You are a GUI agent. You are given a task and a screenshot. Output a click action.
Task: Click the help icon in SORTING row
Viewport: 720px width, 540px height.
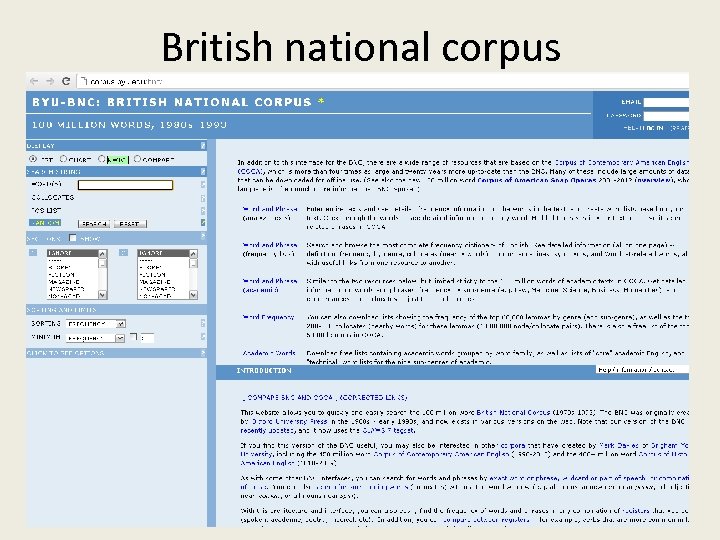pyautogui.click(x=203, y=323)
